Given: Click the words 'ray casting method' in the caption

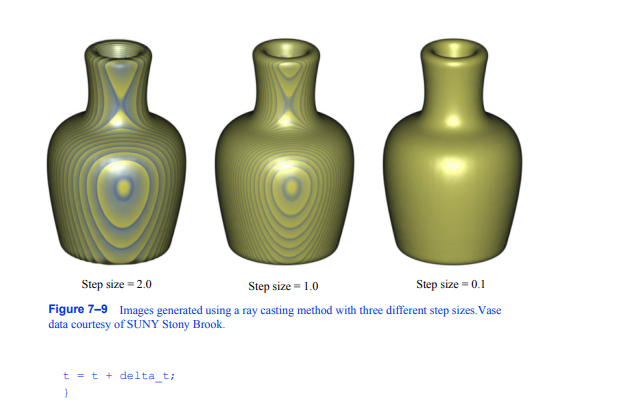Looking at the screenshot, I should pos(288,310).
